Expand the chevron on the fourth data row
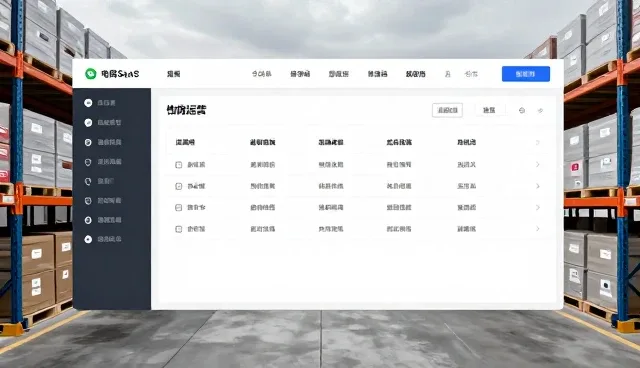The width and height of the screenshot is (640, 368). 538,229
